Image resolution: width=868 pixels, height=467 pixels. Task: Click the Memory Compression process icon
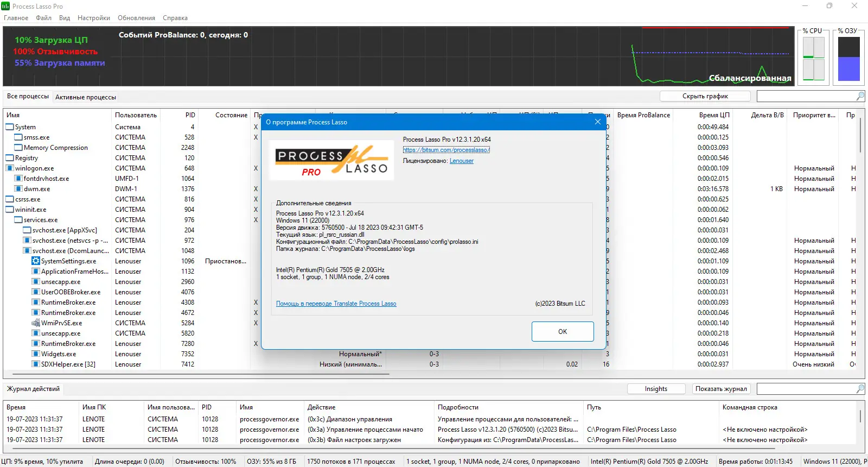(18, 148)
